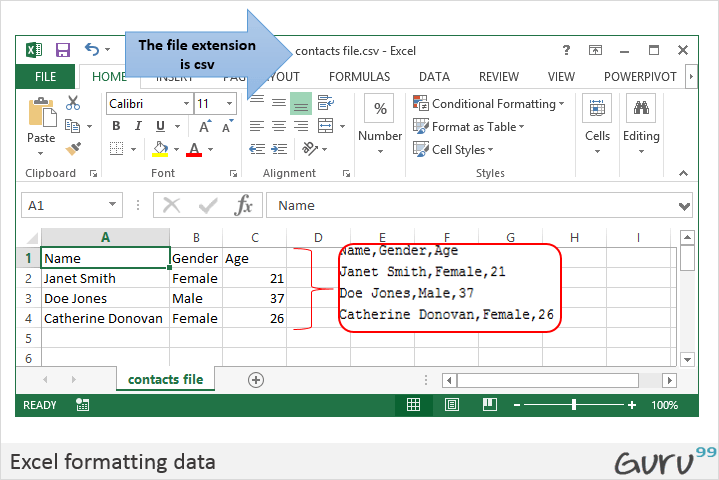The width and height of the screenshot is (719, 480).
Task: Switch to the FORMULAS ribbon tab
Action: click(x=359, y=76)
